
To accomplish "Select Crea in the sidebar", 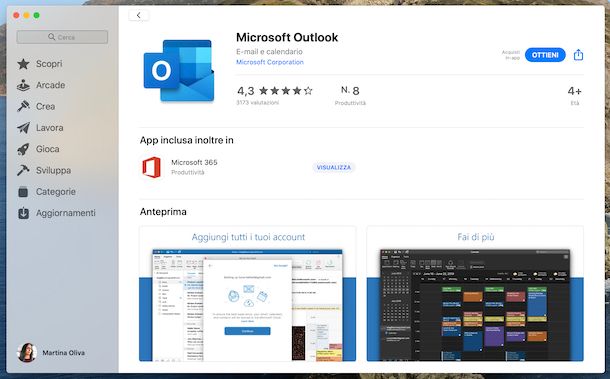I will (x=46, y=106).
